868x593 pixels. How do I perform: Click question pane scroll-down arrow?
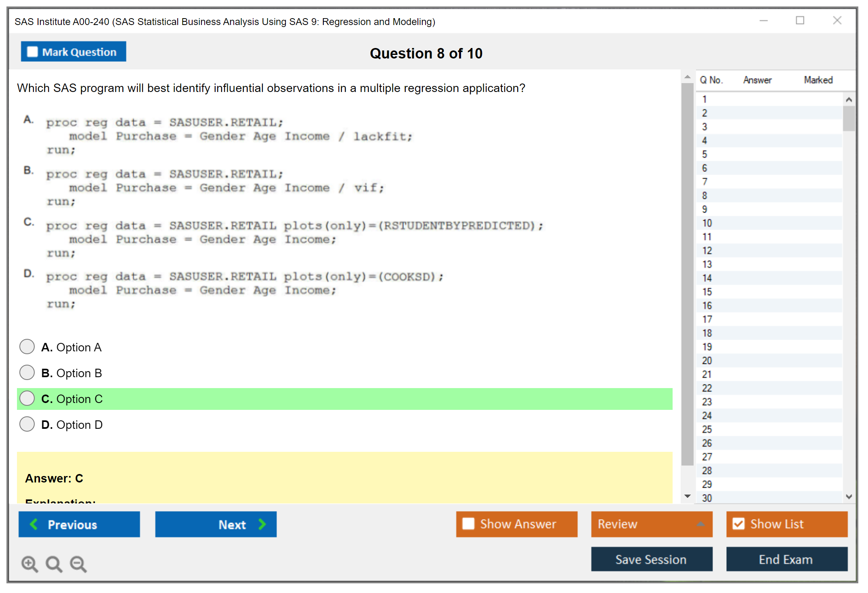688,496
